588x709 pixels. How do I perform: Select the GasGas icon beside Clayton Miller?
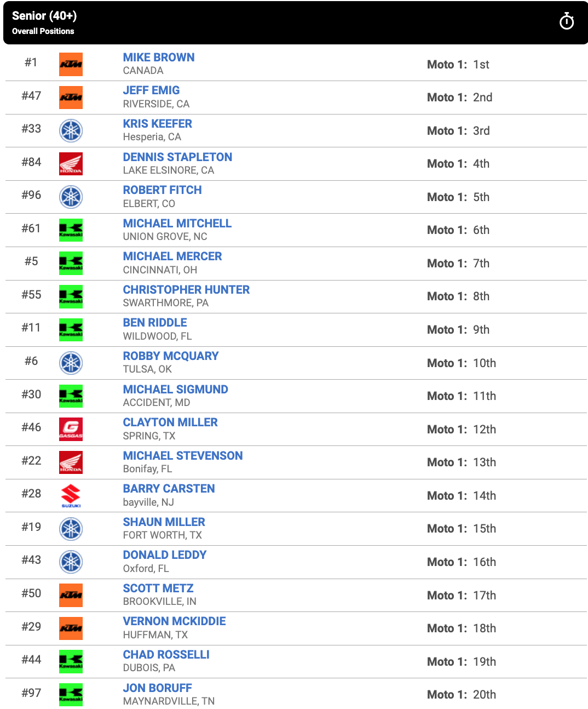pyautogui.click(x=71, y=430)
